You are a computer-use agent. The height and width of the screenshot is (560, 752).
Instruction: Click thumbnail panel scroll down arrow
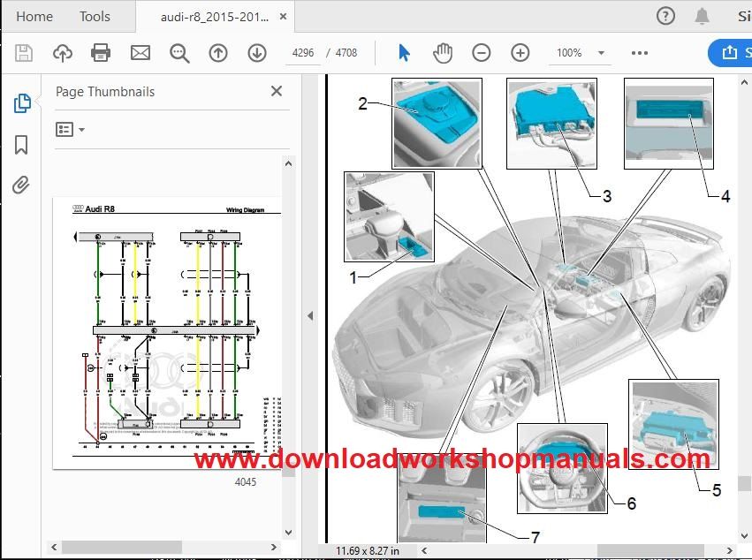point(288,533)
